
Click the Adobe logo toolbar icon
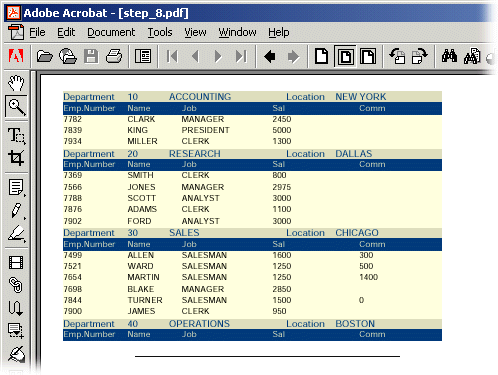pyautogui.click(x=16, y=56)
